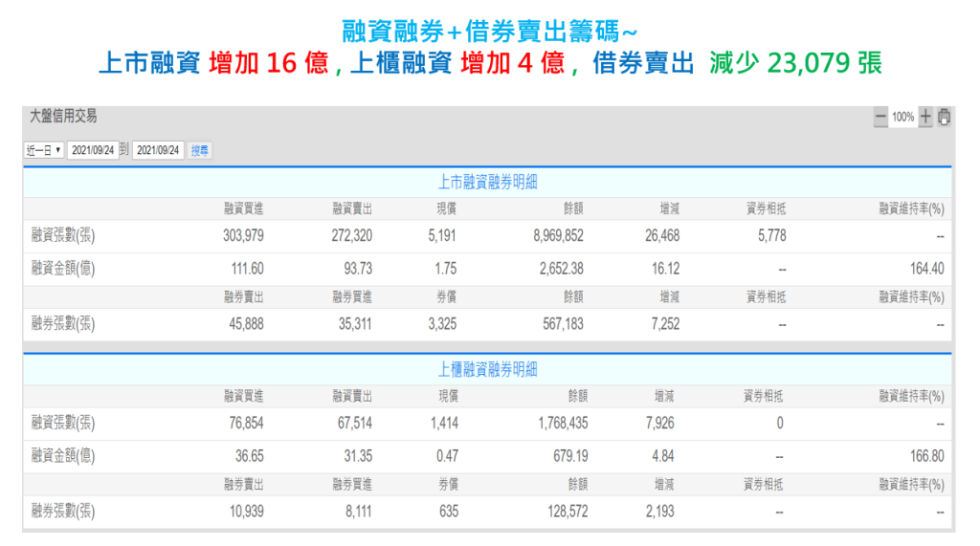Click the 上櫃 融資買進 value 76,854
The width and height of the screenshot is (980, 546).
pos(243,423)
